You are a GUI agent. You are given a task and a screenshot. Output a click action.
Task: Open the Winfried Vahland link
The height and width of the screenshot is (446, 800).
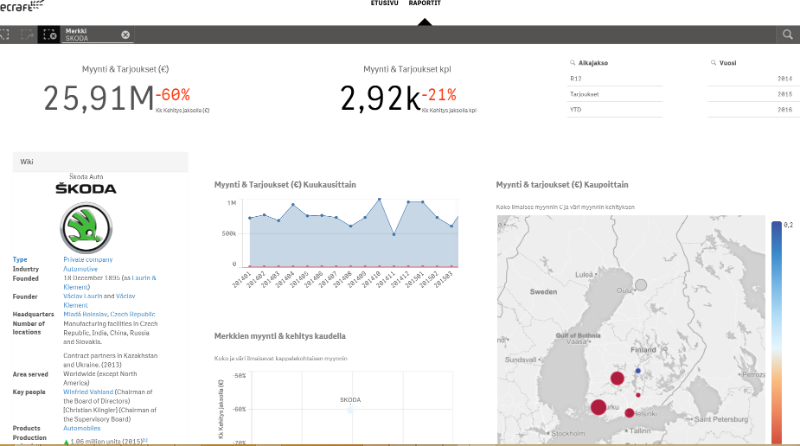pos(88,392)
